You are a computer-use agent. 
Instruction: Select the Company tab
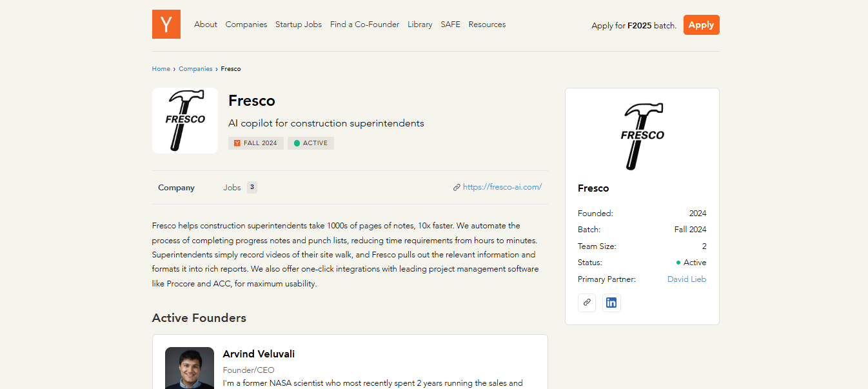[x=176, y=188]
